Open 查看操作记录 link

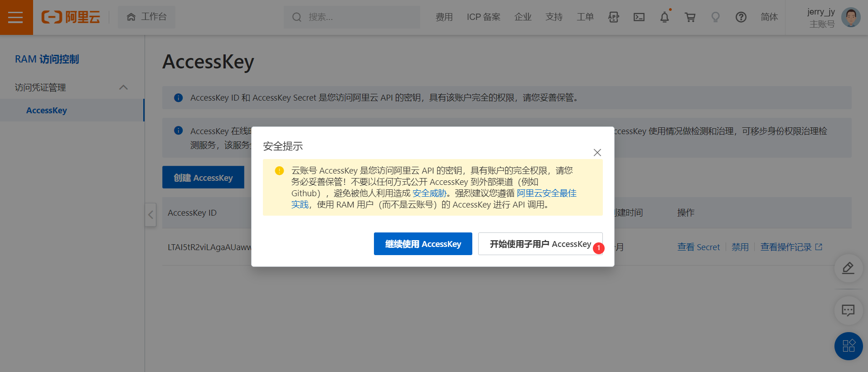[x=786, y=247]
